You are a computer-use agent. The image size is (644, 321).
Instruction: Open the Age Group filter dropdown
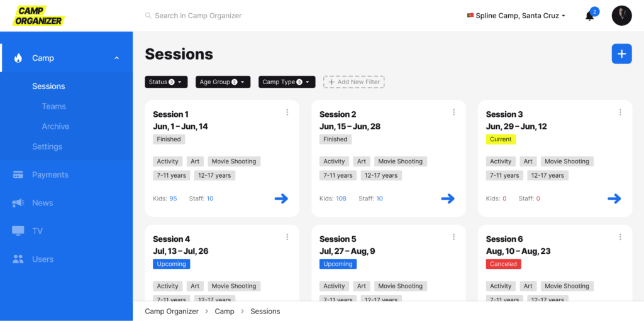(x=223, y=82)
